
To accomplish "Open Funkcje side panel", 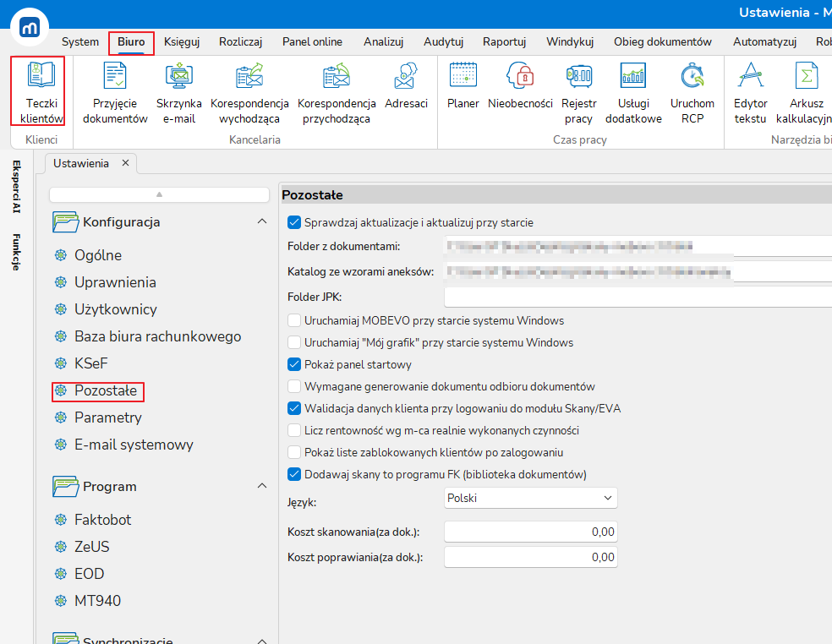I will (x=16, y=252).
